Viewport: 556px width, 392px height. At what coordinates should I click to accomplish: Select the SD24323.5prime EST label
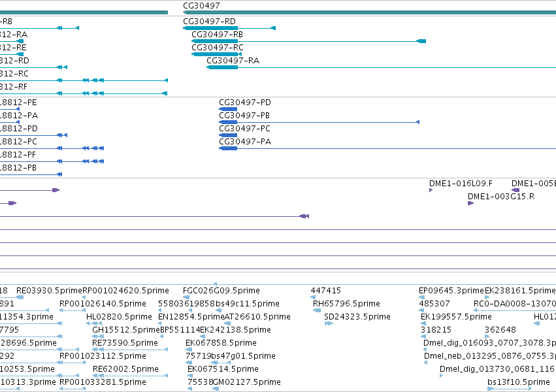[x=357, y=317]
